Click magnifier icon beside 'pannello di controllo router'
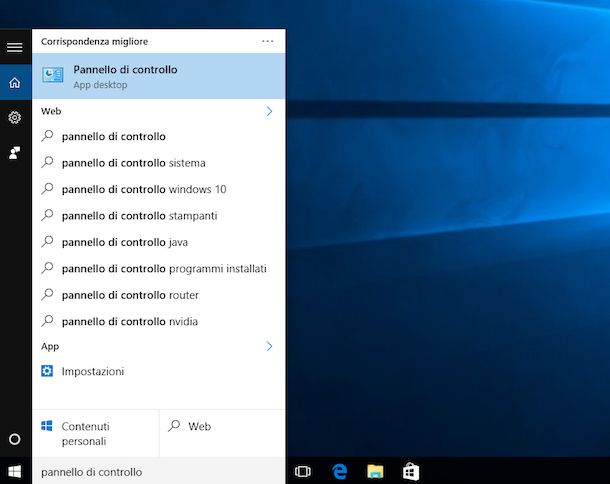This screenshot has width=610, height=484. tap(47, 294)
